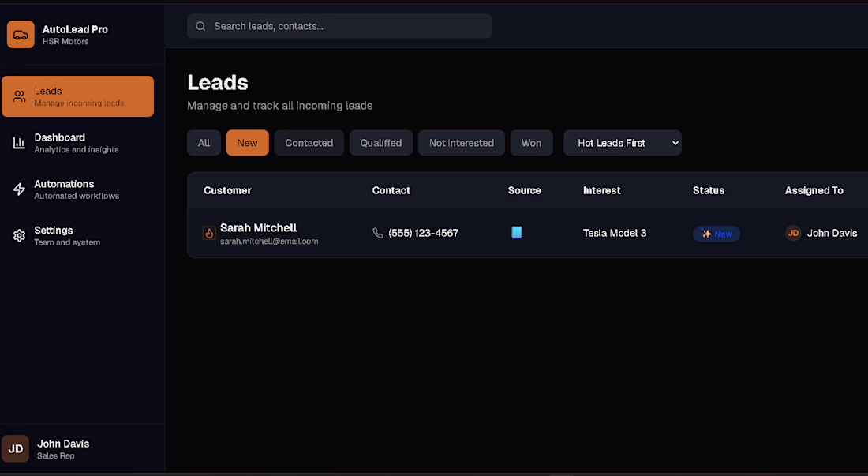Click the search leads, contacts field
This screenshot has height=476, width=868.
pos(339,26)
